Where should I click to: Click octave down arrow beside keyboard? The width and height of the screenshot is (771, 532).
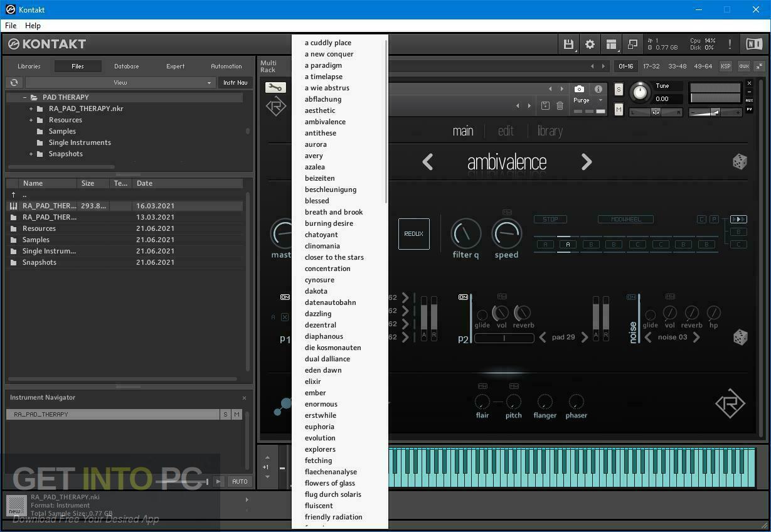(x=267, y=477)
